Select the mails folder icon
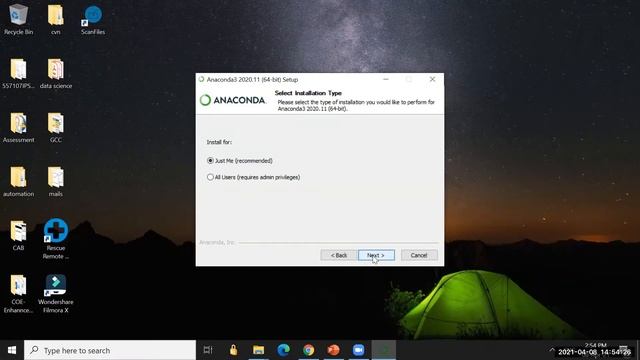Screen dimensions: 640x360 tap(56, 182)
